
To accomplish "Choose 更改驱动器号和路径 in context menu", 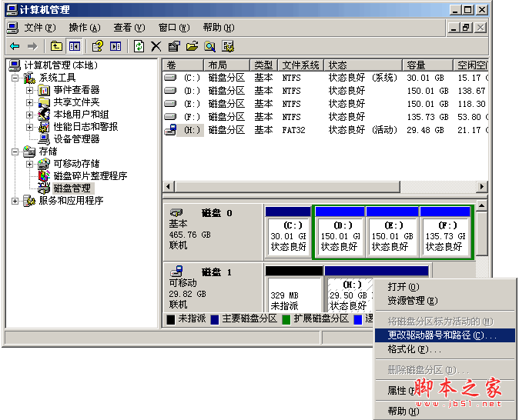I will 445,335.
